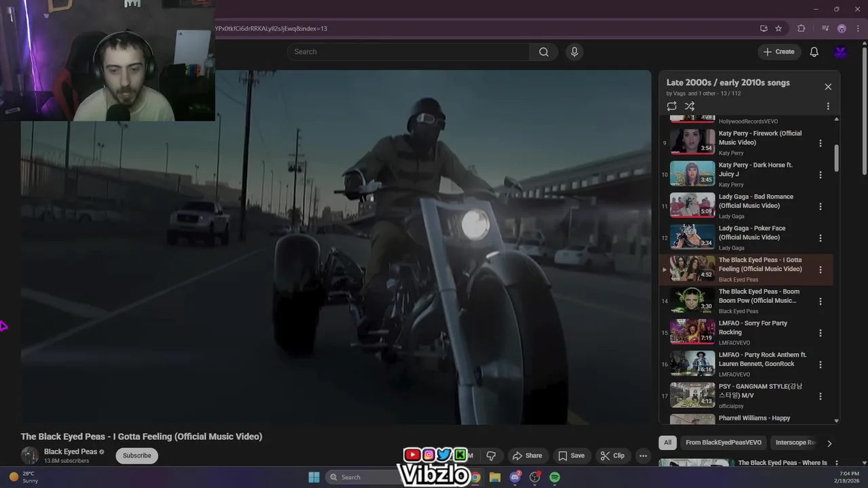Open the YouTube account avatar menu

841,52
